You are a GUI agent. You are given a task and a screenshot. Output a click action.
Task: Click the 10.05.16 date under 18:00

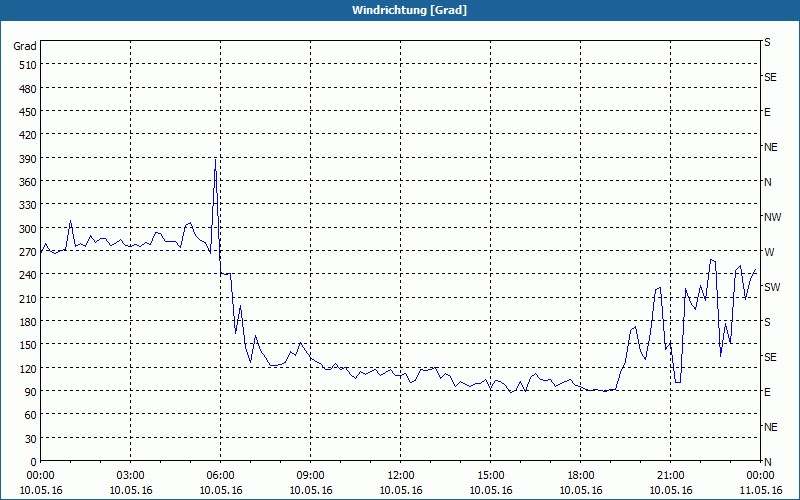(x=581, y=490)
